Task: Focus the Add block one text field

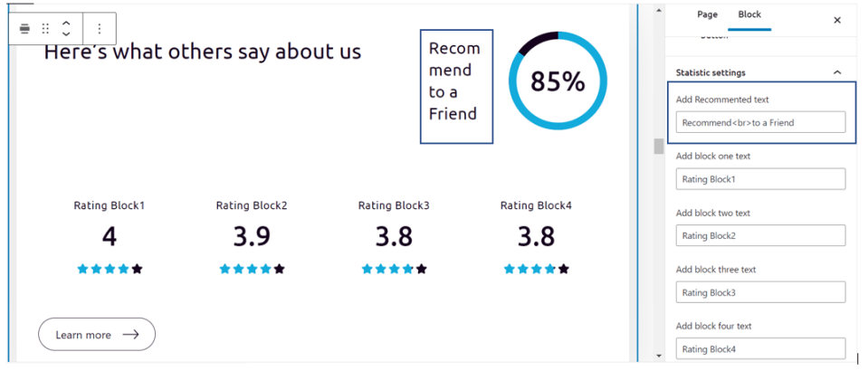Action: coord(760,179)
